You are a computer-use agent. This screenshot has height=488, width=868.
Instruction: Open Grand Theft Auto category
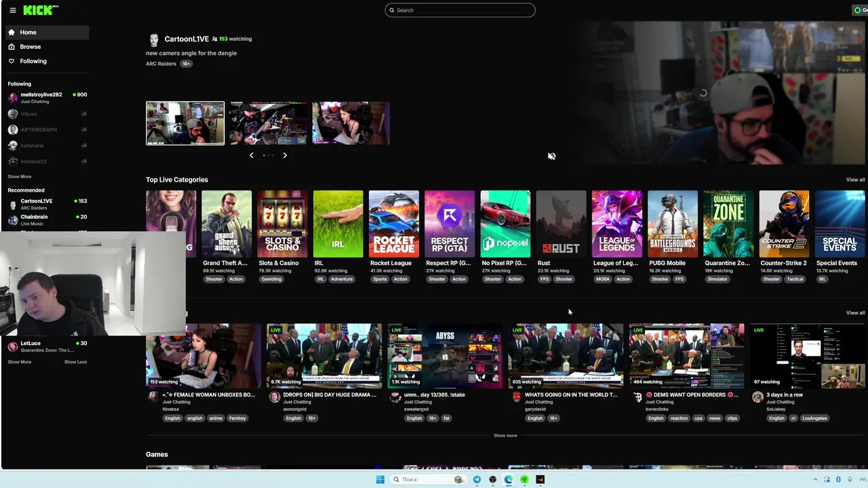226,224
